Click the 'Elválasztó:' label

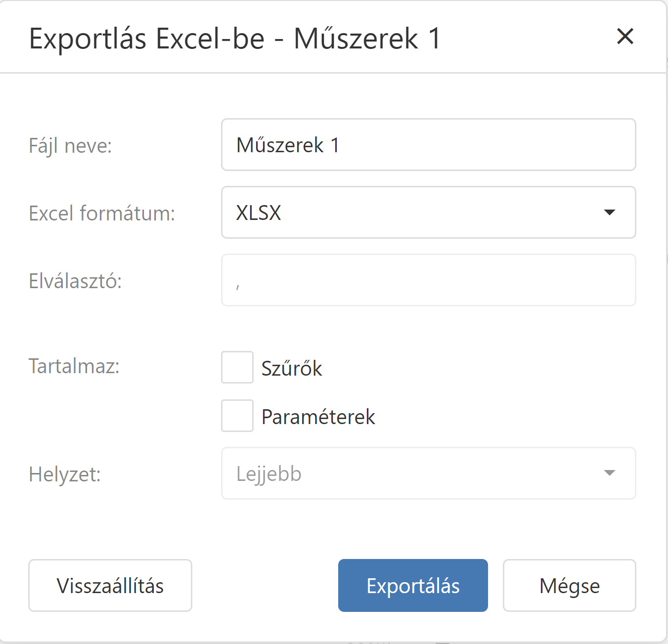(75, 281)
